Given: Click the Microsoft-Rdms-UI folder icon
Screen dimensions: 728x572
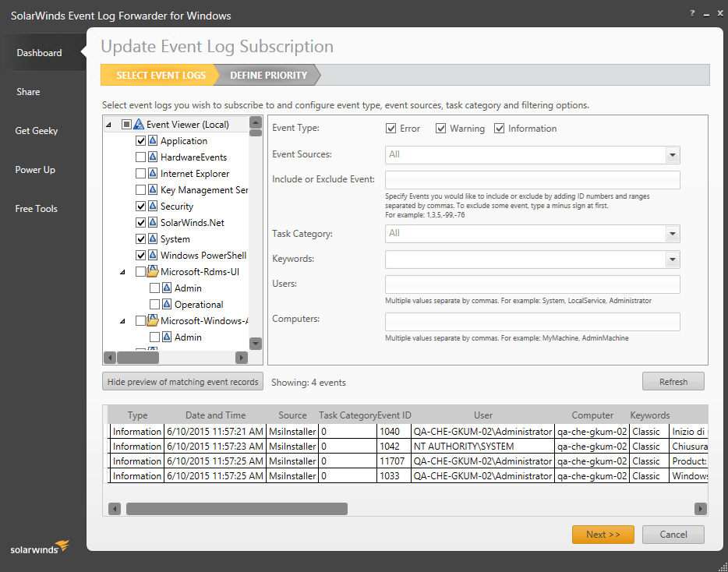Looking at the screenshot, I should (x=154, y=272).
